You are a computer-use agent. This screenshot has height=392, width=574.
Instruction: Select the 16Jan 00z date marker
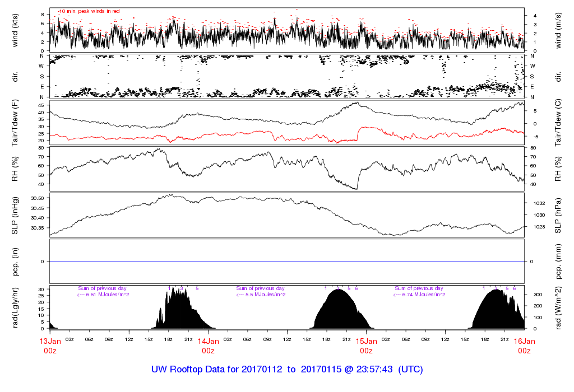[x=524, y=345]
